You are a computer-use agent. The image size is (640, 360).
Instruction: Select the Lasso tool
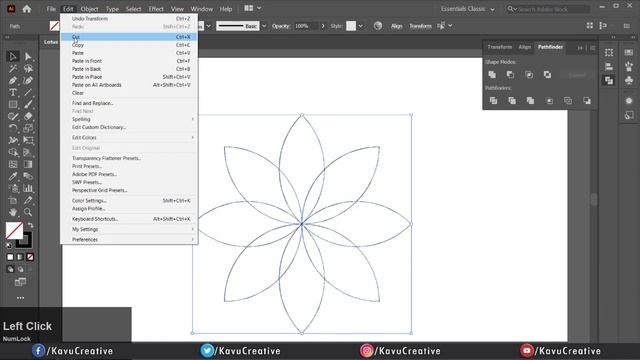28,68
